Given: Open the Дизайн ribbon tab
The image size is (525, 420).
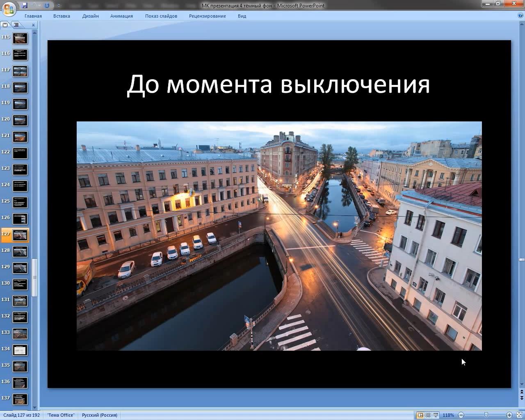Looking at the screenshot, I should pyautogui.click(x=90, y=16).
